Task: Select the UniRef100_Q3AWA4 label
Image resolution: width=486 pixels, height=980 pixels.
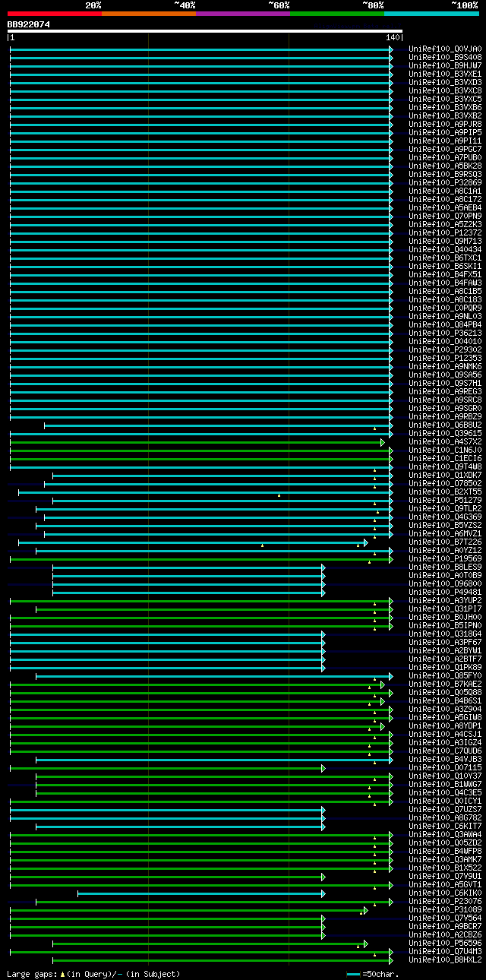Action: 445,834
